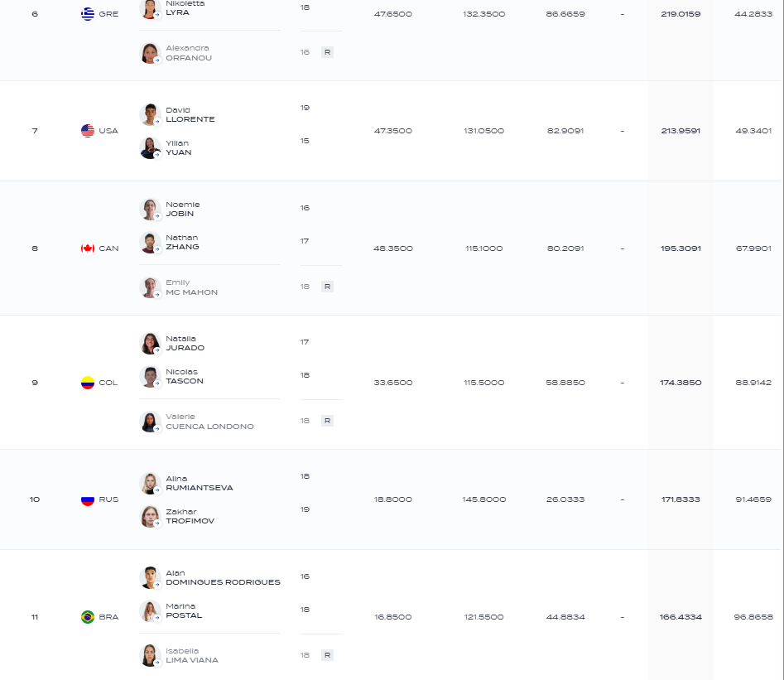The image size is (784, 680).
Task: Click the Brazil flag icon
Action: click(x=88, y=617)
